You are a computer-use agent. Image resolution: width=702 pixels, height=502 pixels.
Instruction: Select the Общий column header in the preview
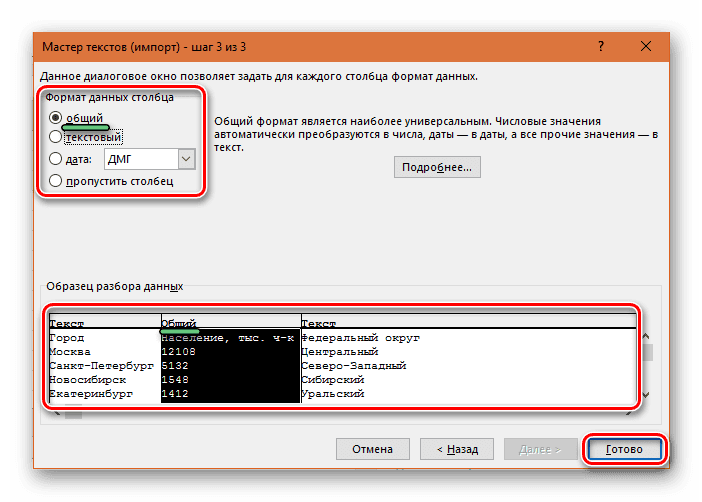pos(178,323)
